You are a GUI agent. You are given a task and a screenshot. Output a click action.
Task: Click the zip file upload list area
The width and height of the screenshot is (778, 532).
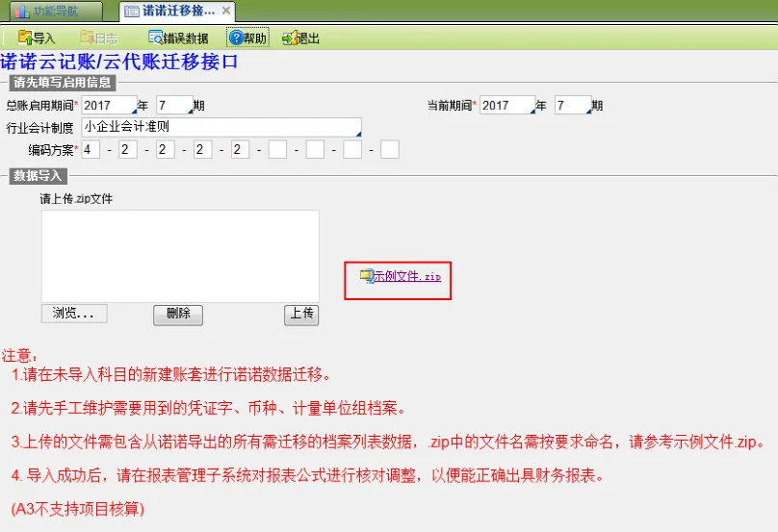pyautogui.click(x=180, y=256)
